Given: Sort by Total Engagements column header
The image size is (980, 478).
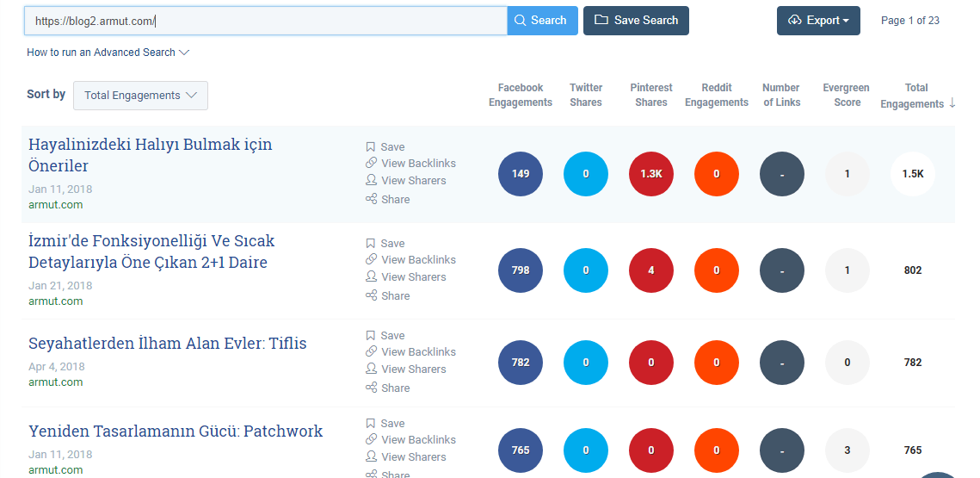Looking at the screenshot, I should pyautogui.click(x=916, y=96).
